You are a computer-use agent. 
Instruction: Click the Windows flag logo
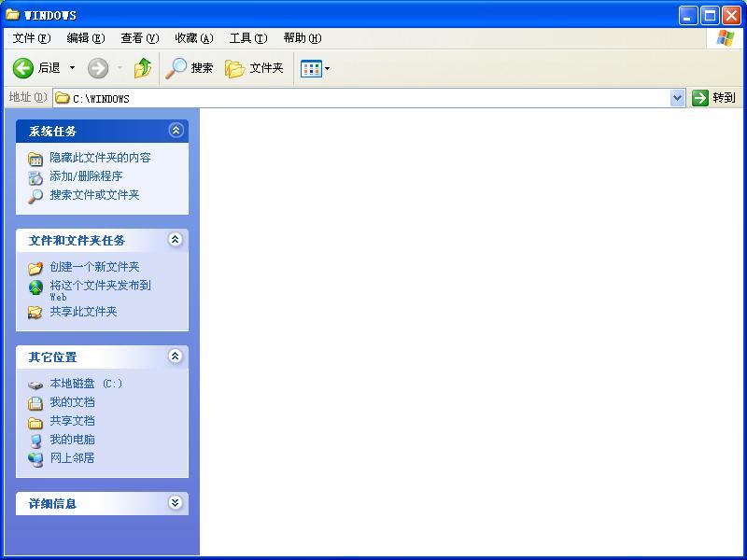pyautogui.click(x=726, y=38)
